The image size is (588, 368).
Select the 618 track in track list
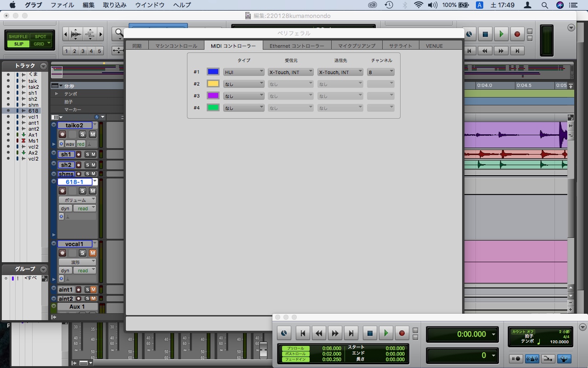click(34, 111)
